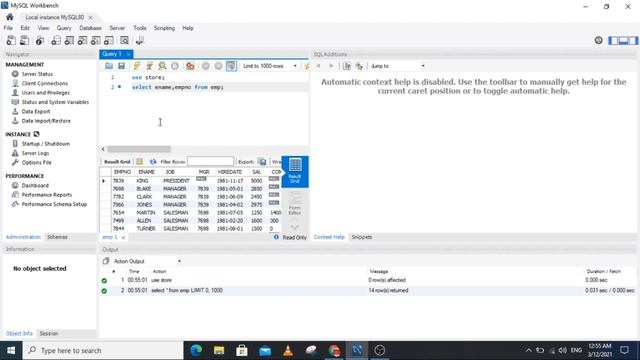Open Microsoft Edge from the taskbar
The image size is (640, 360).
(x=196, y=350)
